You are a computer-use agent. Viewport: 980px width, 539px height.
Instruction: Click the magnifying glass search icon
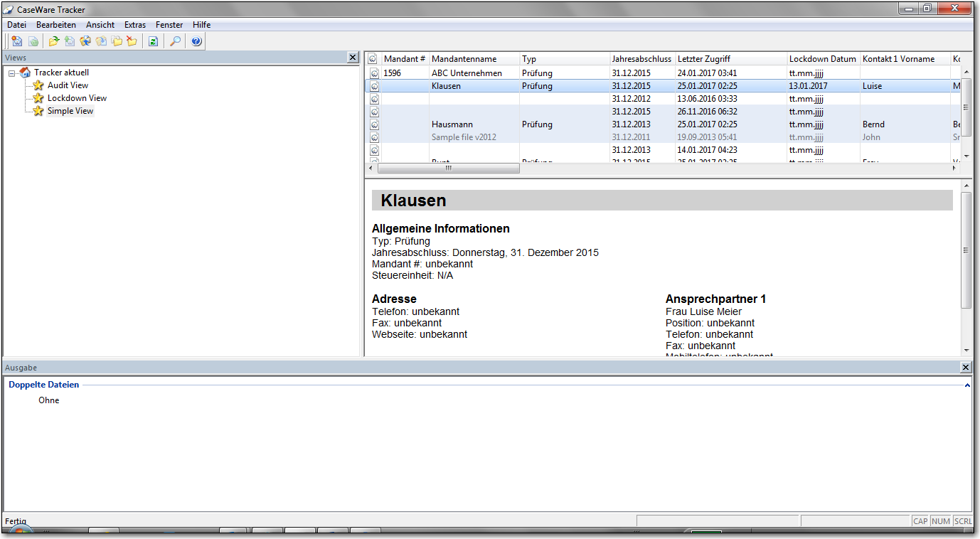(x=175, y=41)
